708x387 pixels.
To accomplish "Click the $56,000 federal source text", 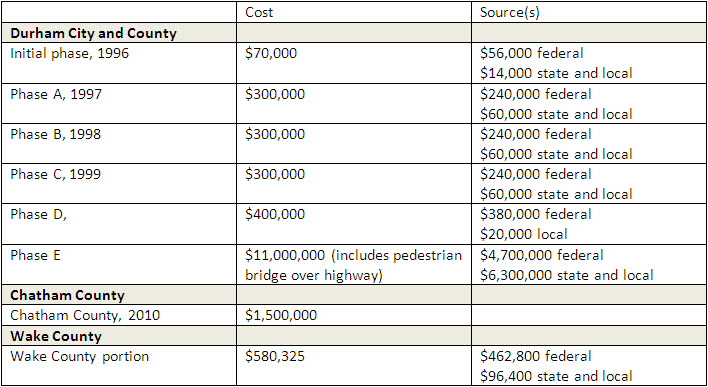I will pos(531,53).
